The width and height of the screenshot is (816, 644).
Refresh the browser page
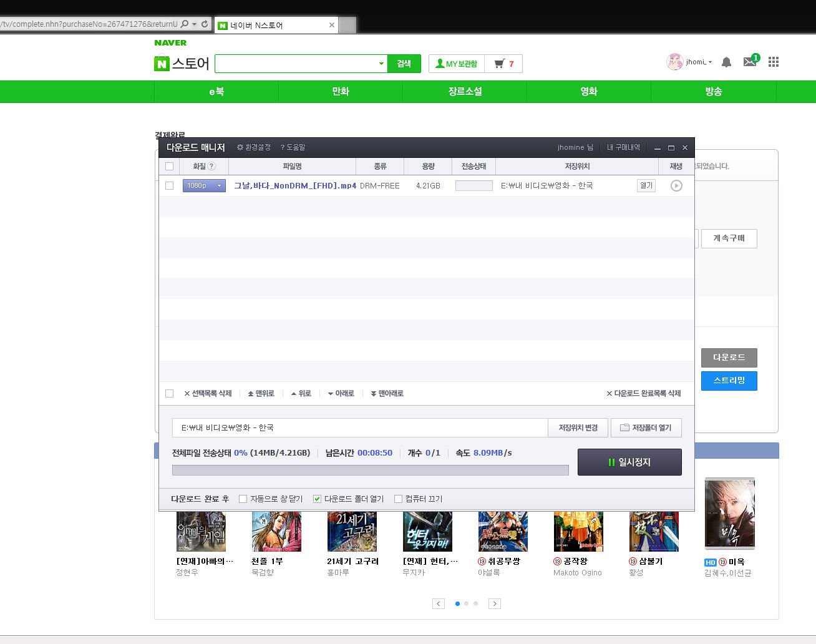point(205,24)
